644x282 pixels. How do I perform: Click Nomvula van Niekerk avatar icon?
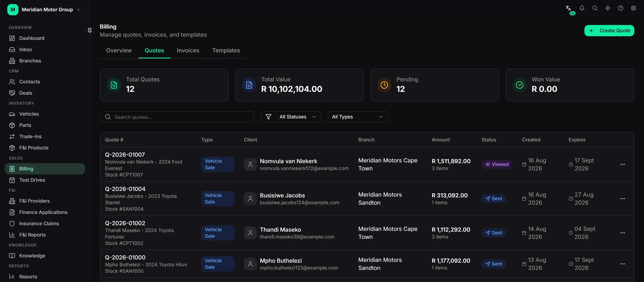click(250, 164)
